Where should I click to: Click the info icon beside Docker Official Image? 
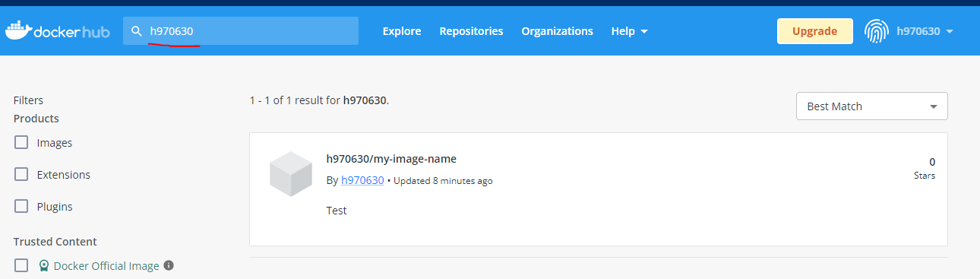169,265
